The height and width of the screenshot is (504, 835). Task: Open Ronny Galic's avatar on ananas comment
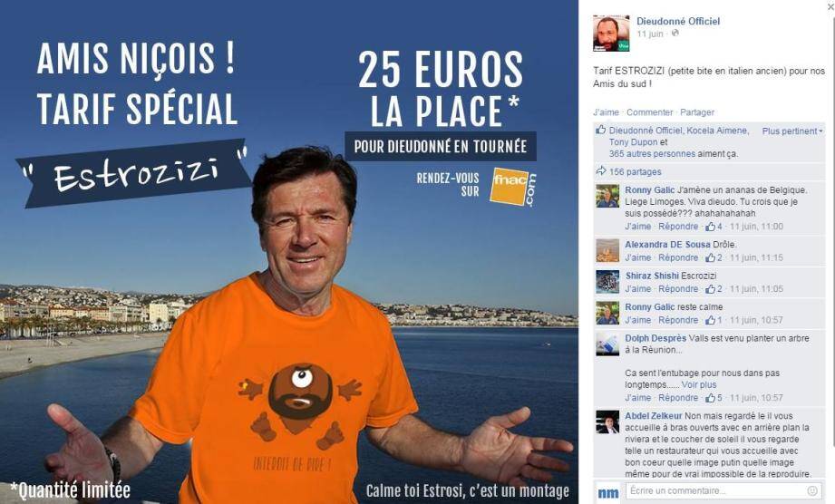coord(607,196)
